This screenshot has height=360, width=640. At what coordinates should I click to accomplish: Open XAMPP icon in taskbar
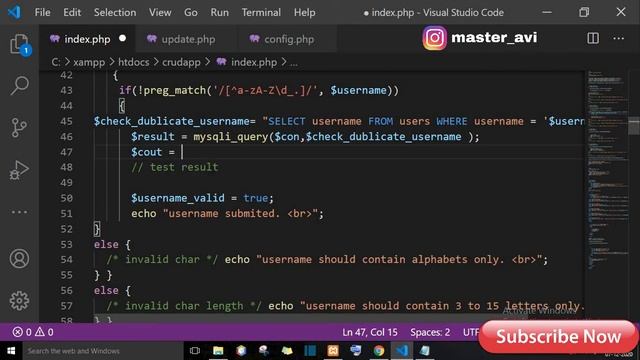pyautogui.click(x=333, y=351)
